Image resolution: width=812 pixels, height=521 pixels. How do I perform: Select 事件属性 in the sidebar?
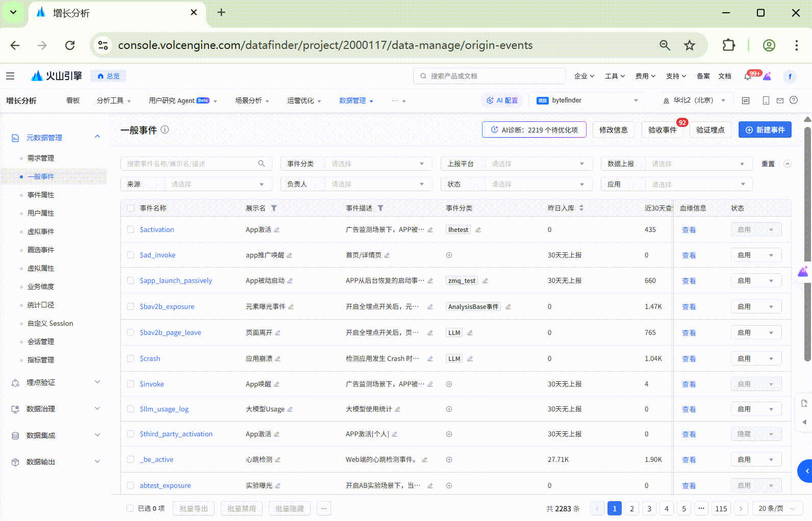[41, 195]
